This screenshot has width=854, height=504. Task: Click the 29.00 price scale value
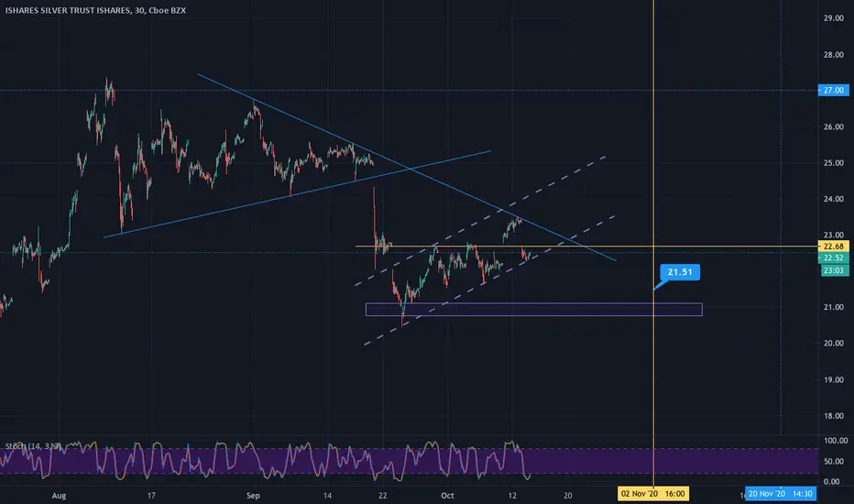pyautogui.click(x=833, y=18)
